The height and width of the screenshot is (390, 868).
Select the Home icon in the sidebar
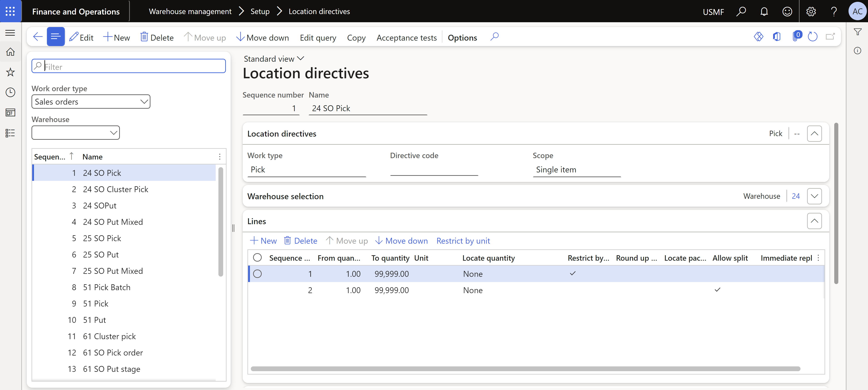tap(10, 52)
